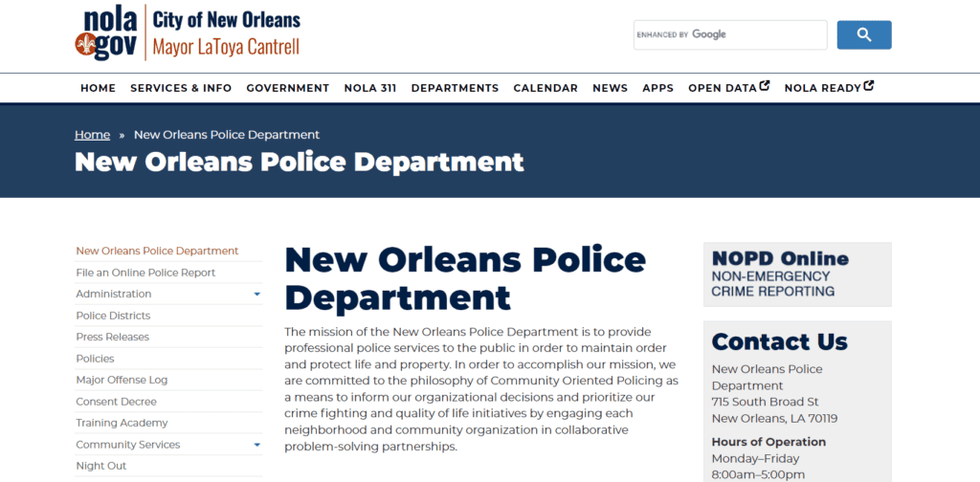
Task: Open the Police Districts sidebar link
Action: 113,316
